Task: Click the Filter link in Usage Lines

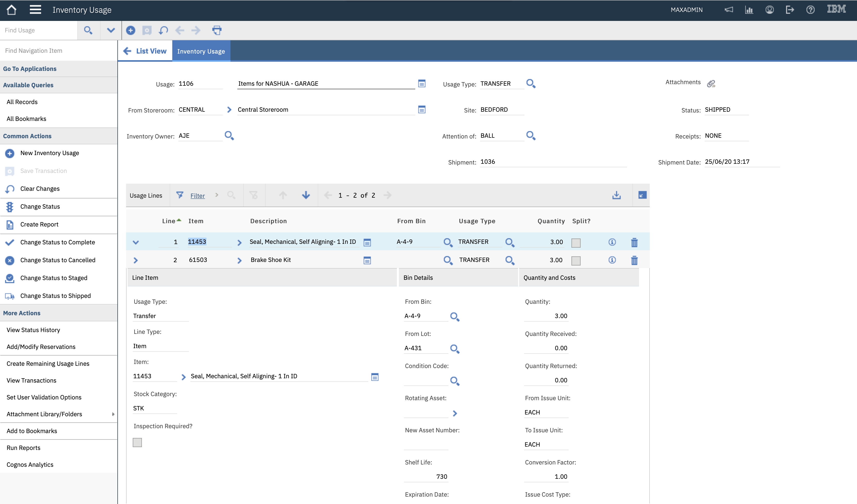Action: click(197, 195)
